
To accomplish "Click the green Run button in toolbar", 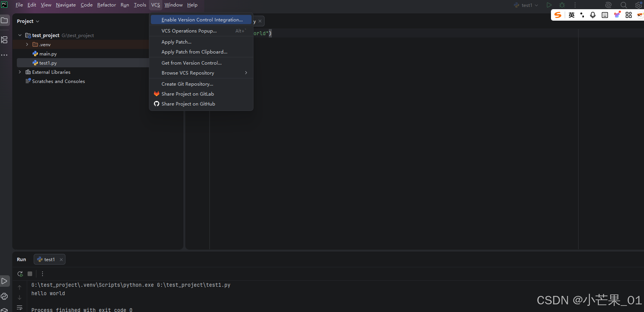I will (549, 5).
